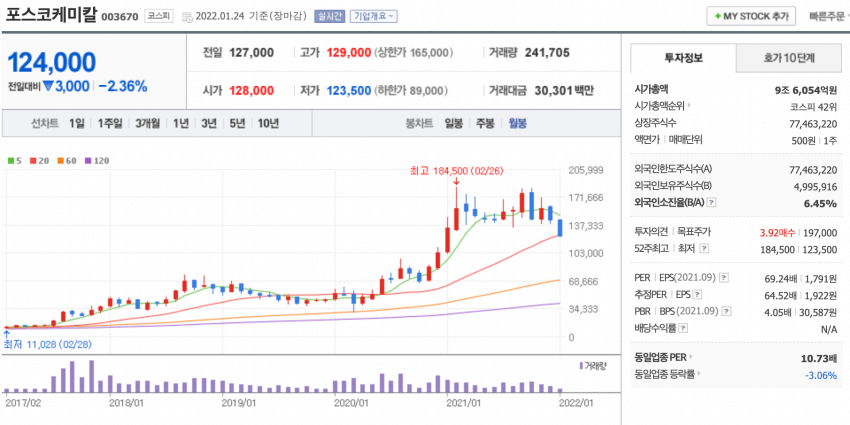Click the 최고 184,500 (02/26) marker
The image size is (850, 425).
tap(457, 171)
